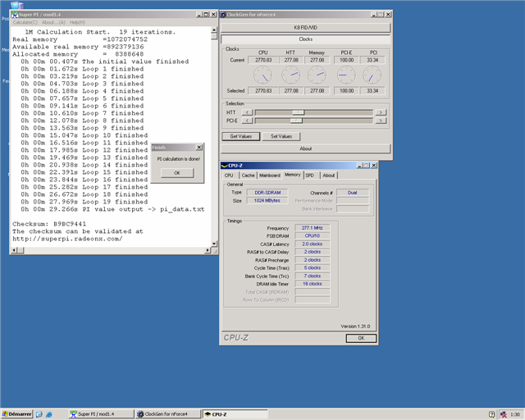Select the SPD tab in CPU-Z

(x=309, y=175)
